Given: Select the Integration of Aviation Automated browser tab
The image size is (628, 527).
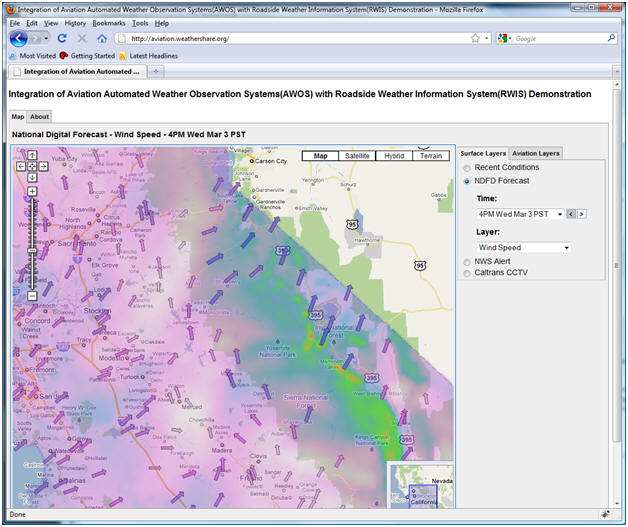Looking at the screenshot, I should pyautogui.click(x=78, y=71).
